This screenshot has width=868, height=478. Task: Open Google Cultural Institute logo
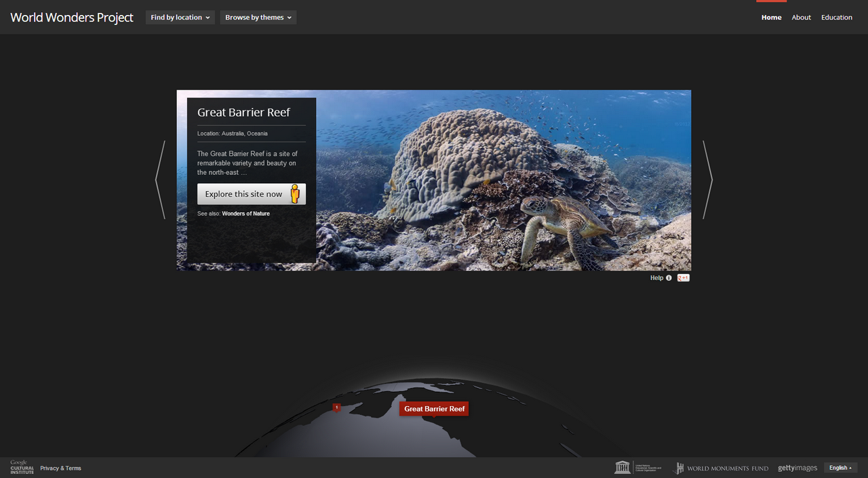pos(22,467)
